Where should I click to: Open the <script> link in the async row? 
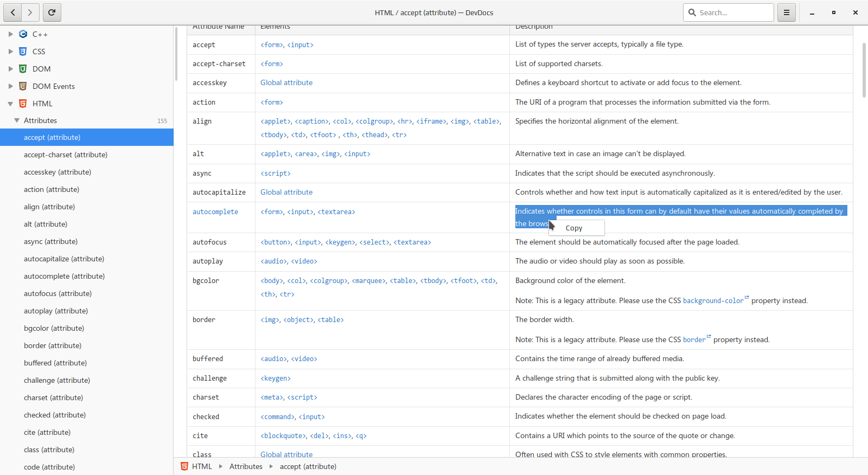pyautogui.click(x=276, y=174)
